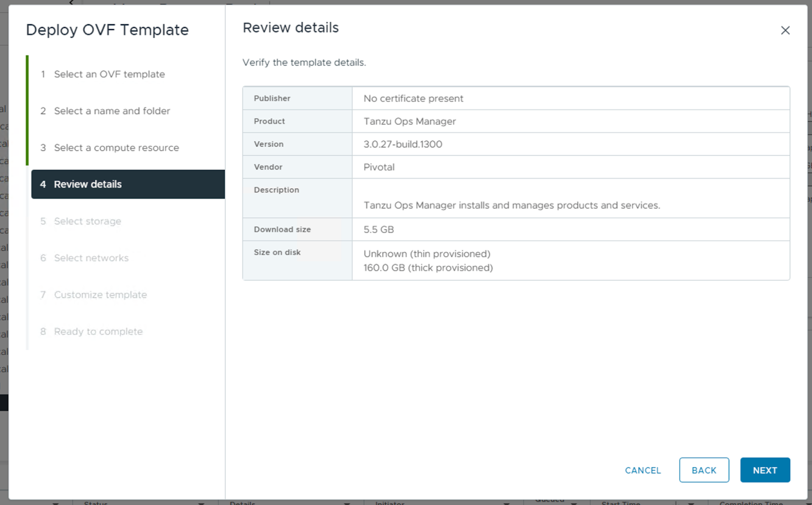
Task: Click the 'Review details' page heading
Action: tap(290, 28)
